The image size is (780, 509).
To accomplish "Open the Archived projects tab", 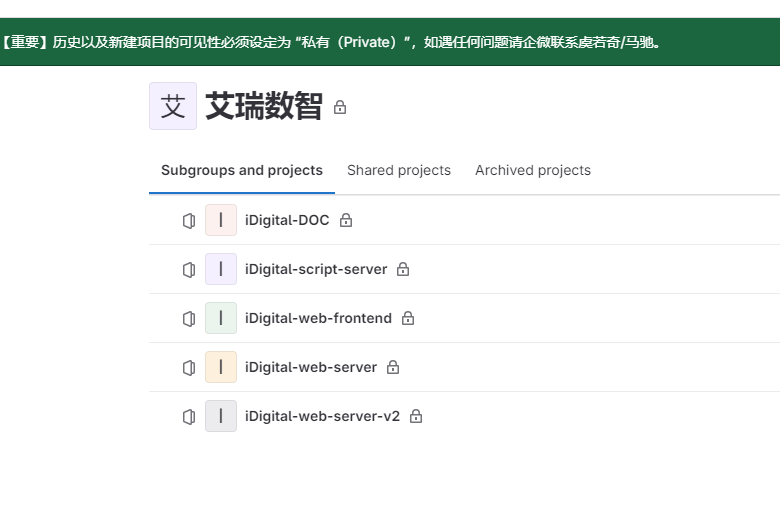I will coord(533,170).
